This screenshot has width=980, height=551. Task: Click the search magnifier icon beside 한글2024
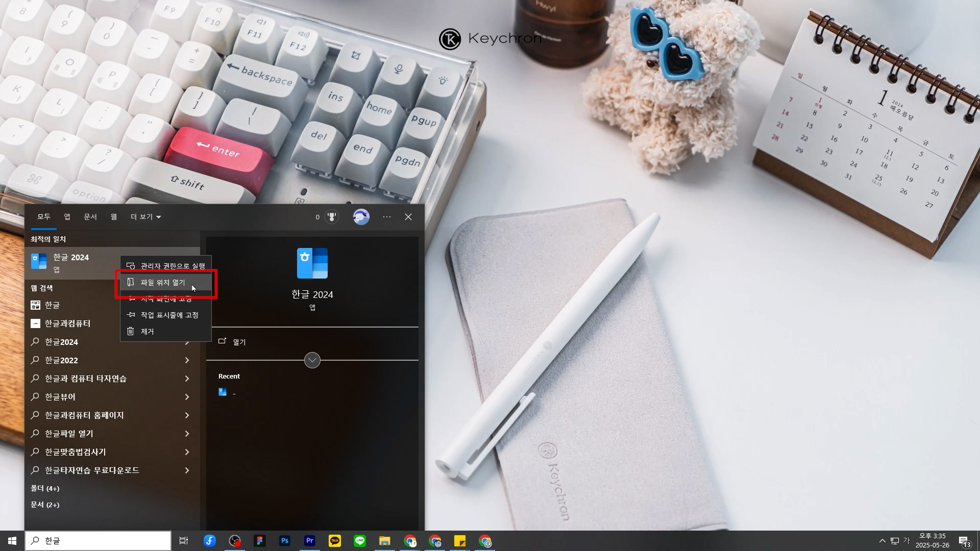click(x=35, y=341)
